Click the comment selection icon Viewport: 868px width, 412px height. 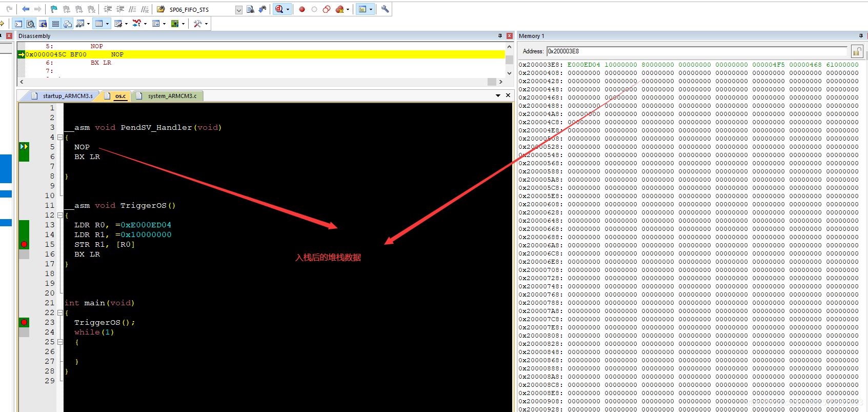click(x=132, y=9)
